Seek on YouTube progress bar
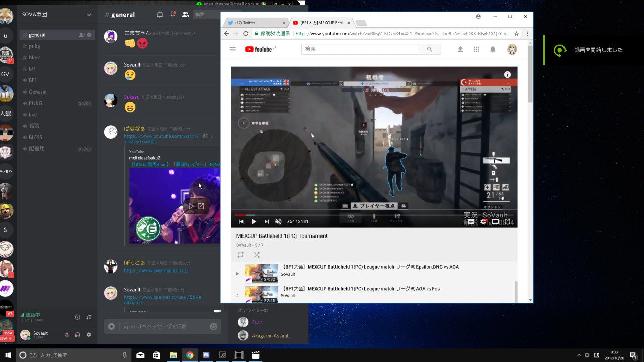The image size is (644, 362). (x=374, y=215)
